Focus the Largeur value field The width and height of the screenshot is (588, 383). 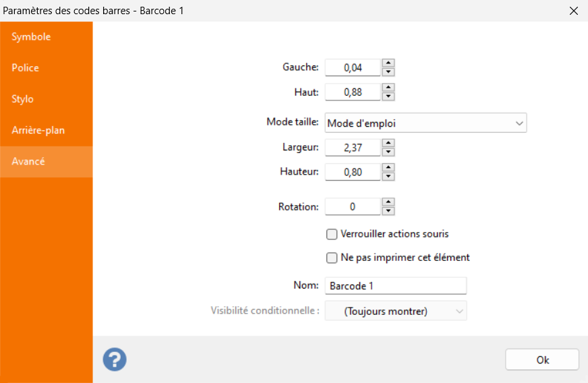tap(353, 148)
